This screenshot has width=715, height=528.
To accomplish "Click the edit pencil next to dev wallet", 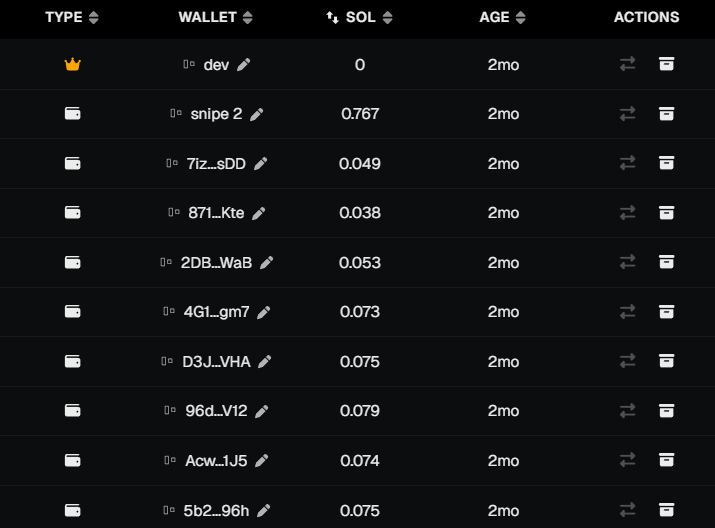I will pyautogui.click(x=244, y=65).
